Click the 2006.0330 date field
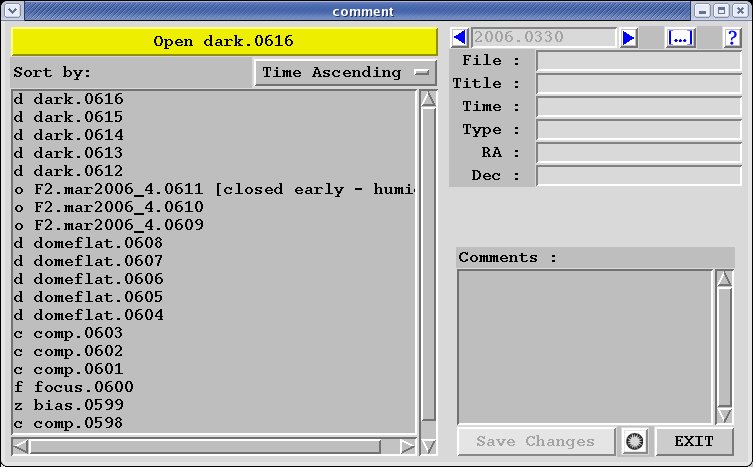Screen dimensions: 753x467 pos(544,38)
